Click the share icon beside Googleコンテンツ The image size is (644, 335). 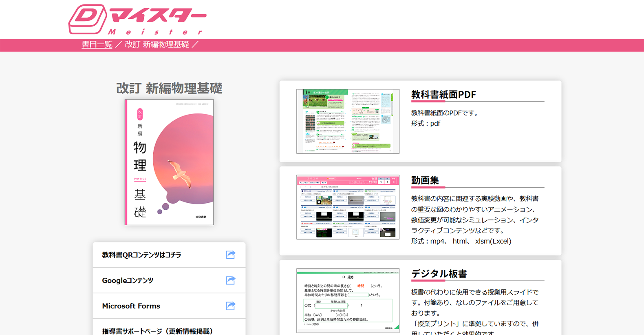(x=231, y=280)
